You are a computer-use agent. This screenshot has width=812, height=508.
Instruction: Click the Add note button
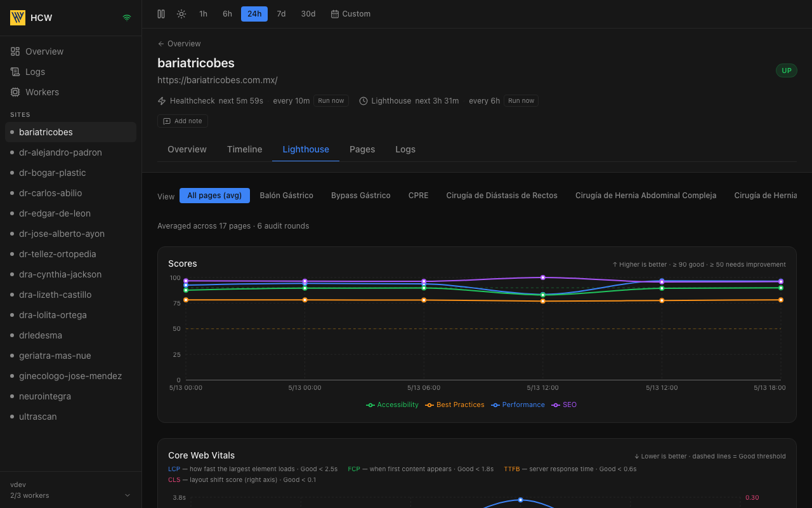[x=183, y=121]
